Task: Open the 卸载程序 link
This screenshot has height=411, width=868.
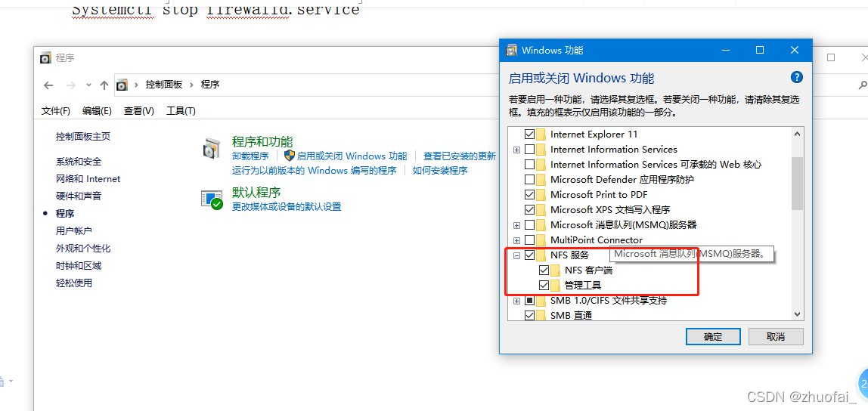Action: (250, 156)
